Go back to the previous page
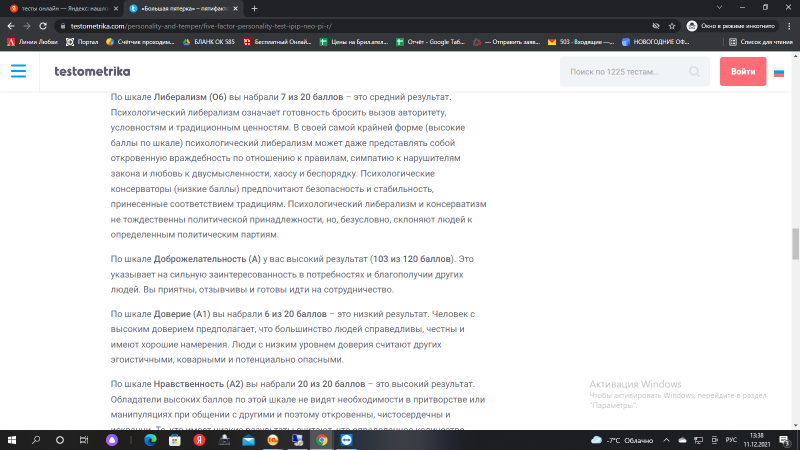Viewport: 800px width, 450px height. click(x=9, y=25)
